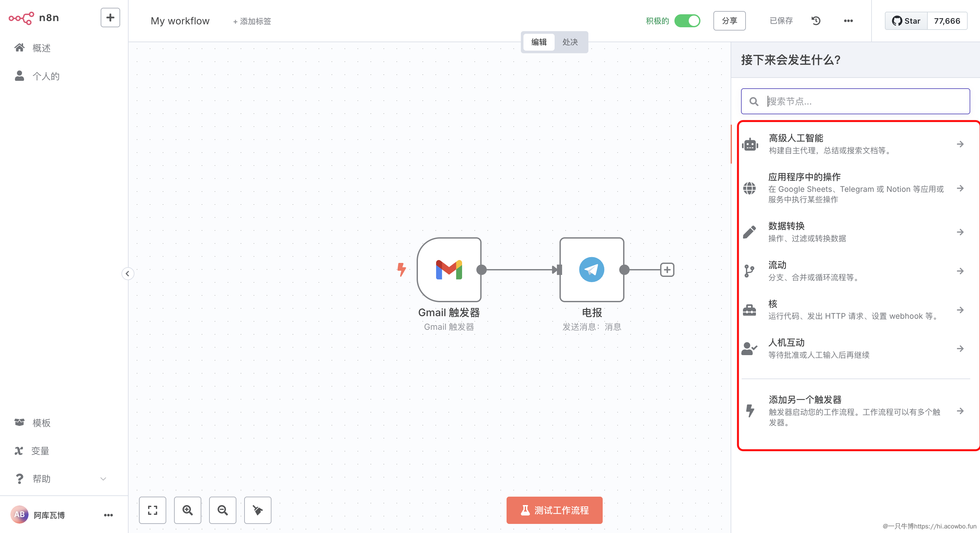Click the 搜索节点 search field

[x=863, y=101]
